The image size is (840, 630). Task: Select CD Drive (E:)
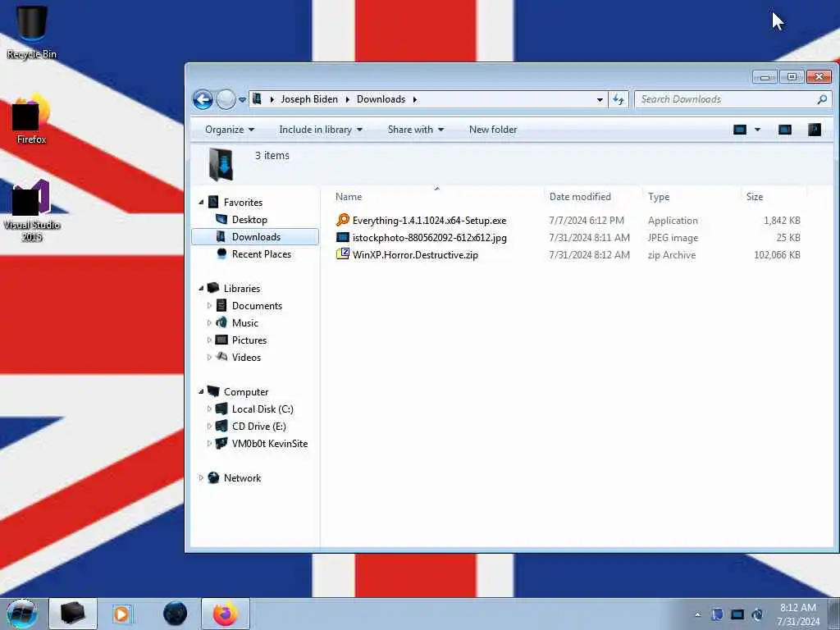click(258, 426)
